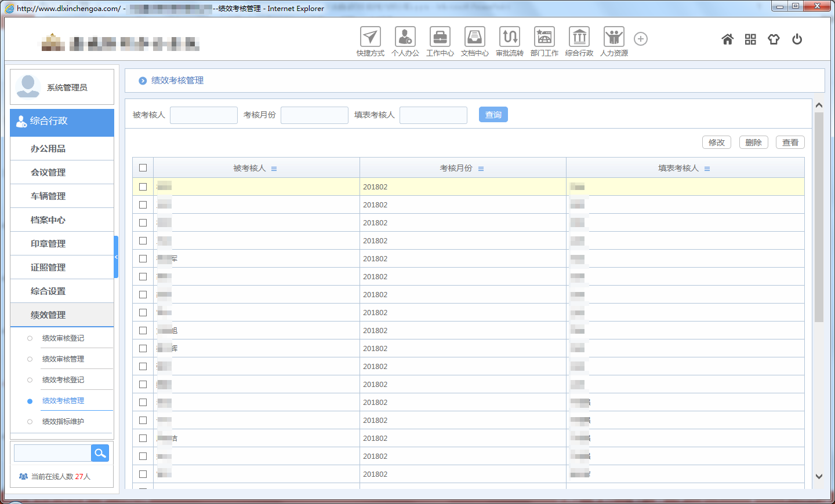Open 个人办公 personal office icon

coord(405,38)
